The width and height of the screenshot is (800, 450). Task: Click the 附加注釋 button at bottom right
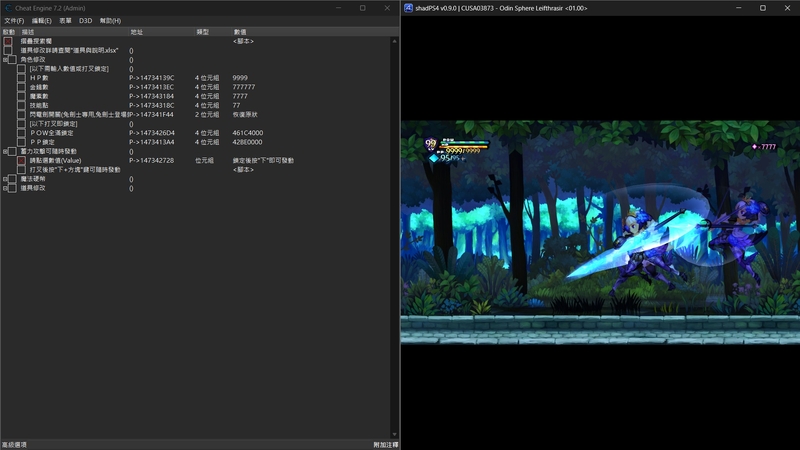pos(386,445)
